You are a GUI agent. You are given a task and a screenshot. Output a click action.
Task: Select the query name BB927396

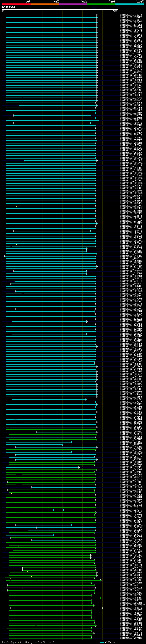(x=8, y=7)
